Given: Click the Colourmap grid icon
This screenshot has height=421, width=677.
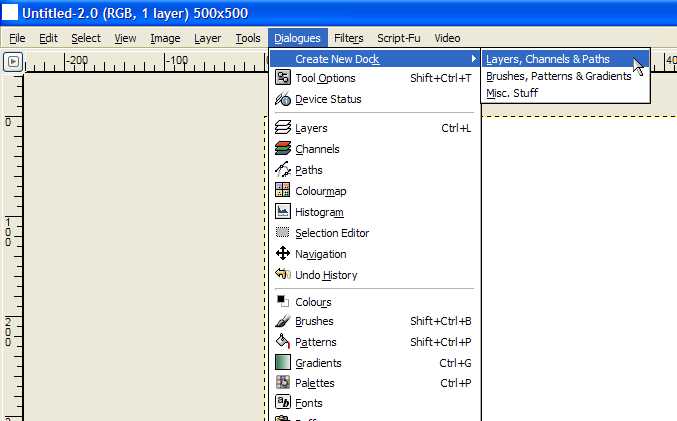Looking at the screenshot, I should [x=283, y=190].
